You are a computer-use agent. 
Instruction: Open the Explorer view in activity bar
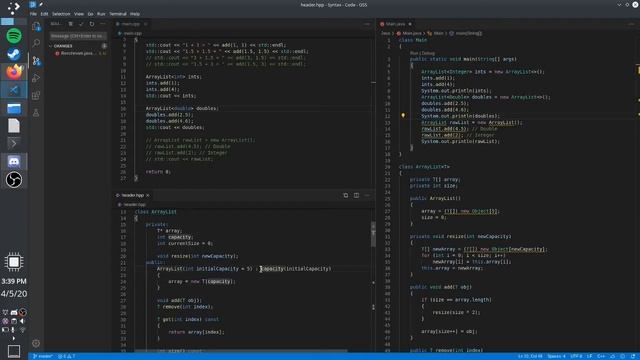(36, 27)
